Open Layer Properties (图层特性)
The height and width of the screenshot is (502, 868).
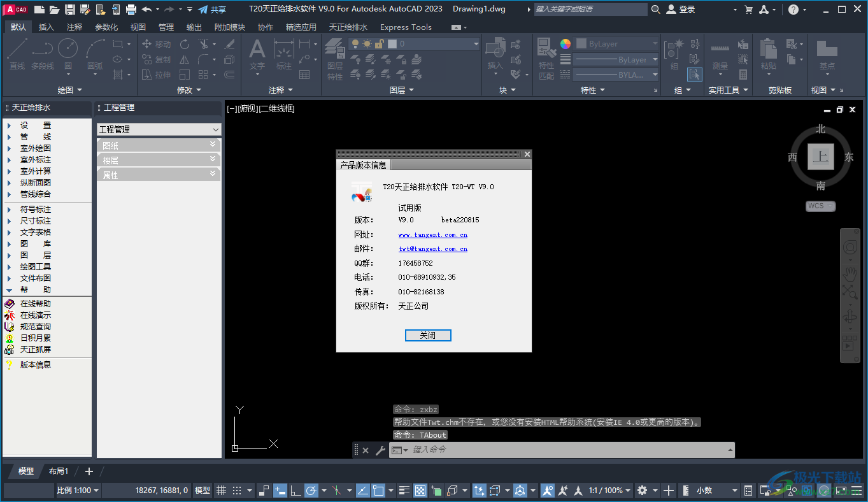click(335, 59)
